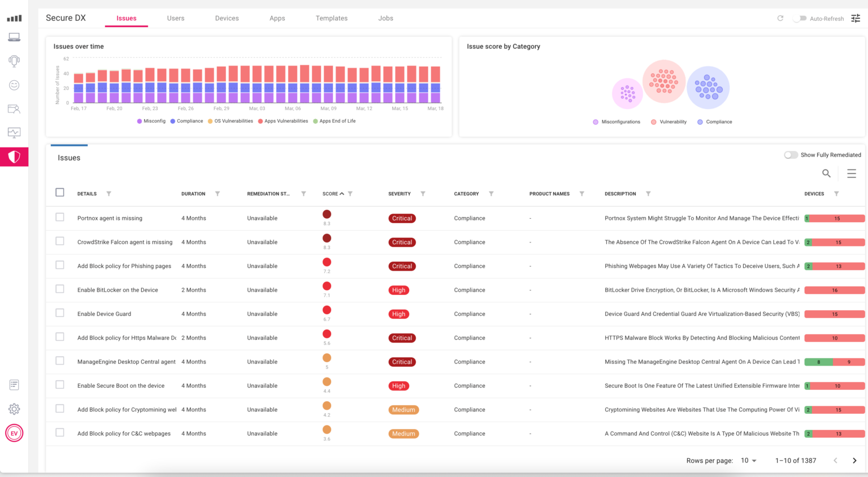Image resolution: width=868 pixels, height=477 pixels.
Task: Click the Portnox agent is missing issue
Action: point(110,218)
